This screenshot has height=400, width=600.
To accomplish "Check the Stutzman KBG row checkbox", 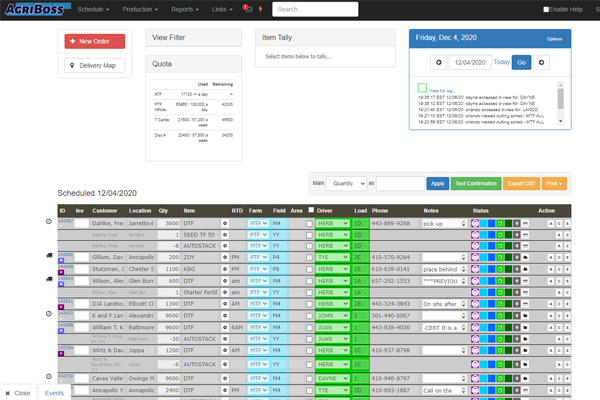I will (309, 269).
